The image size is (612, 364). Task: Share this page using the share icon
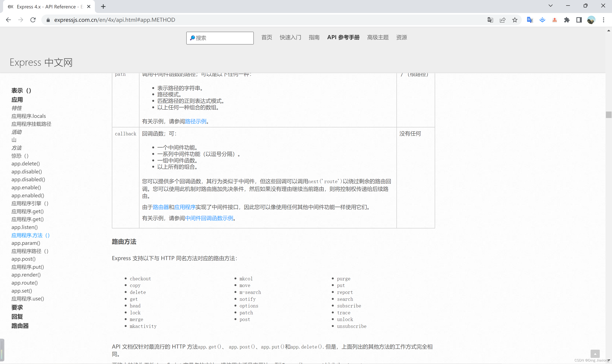click(x=502, y=20)
